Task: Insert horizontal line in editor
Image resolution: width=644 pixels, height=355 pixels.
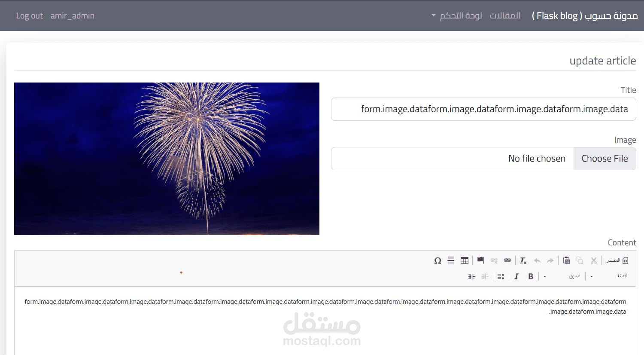Action: (x=451, y=260)
